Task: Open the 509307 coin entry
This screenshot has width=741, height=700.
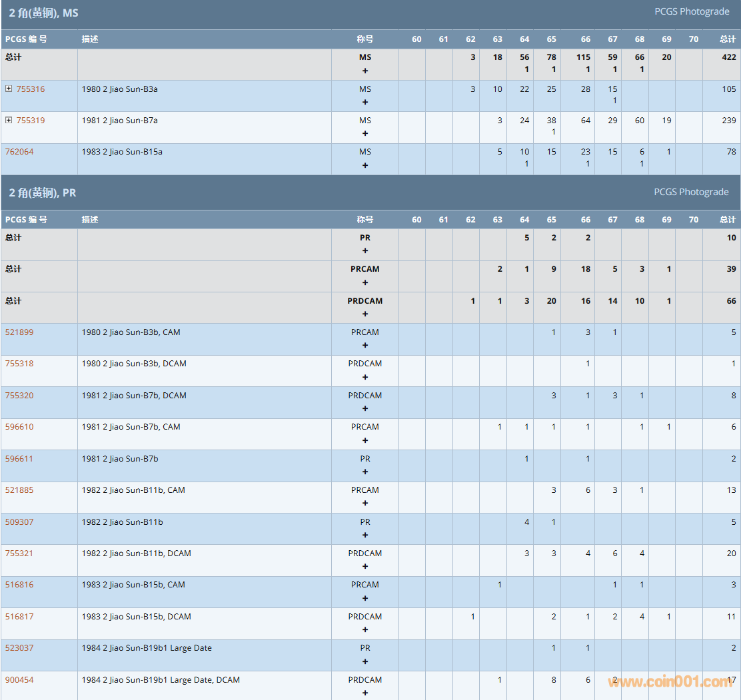Action: pos(19,522)
